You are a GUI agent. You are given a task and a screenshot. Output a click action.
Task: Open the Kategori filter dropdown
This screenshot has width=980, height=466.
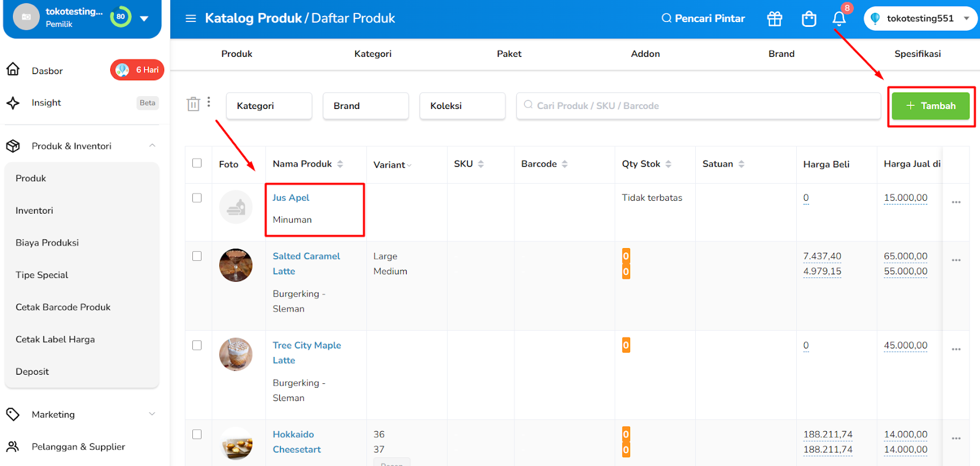[x=269, y=106]
